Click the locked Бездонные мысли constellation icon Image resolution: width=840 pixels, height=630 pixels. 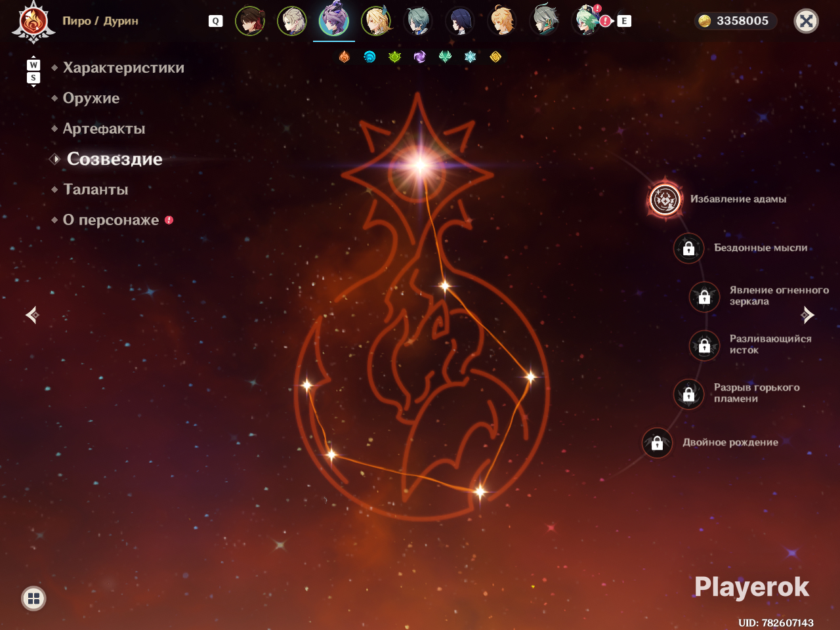click(688, 248)
